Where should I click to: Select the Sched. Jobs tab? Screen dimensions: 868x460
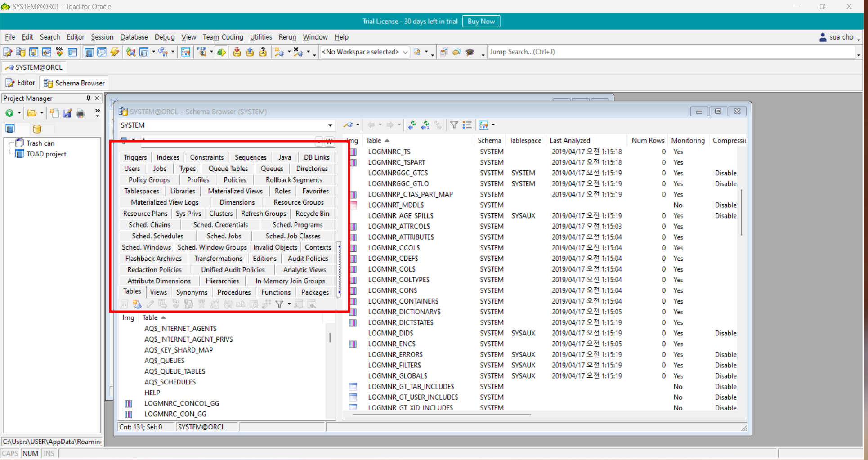tap(224, 236)
